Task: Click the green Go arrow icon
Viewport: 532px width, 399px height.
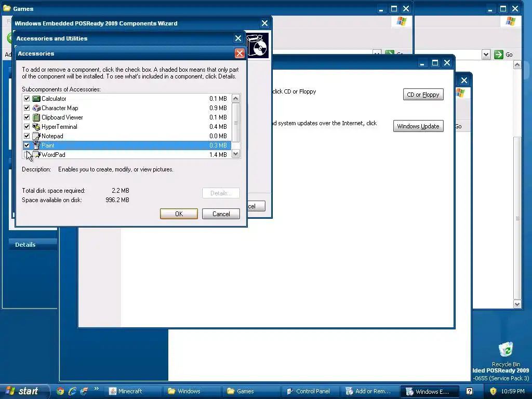Action: coord(498,54)
